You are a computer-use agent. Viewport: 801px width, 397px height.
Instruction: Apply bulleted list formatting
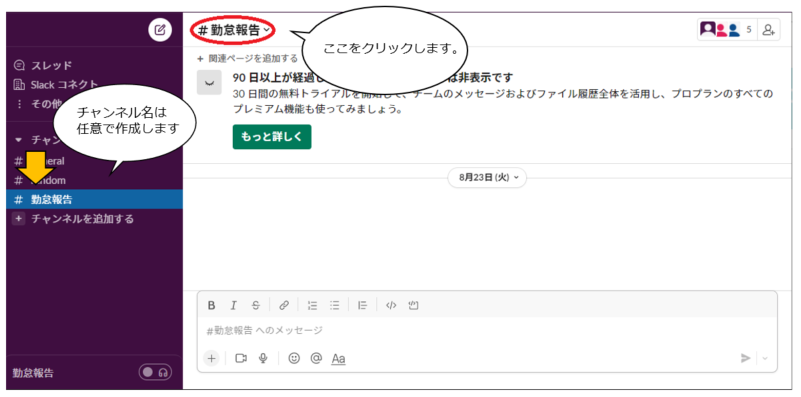pos(335,306)
